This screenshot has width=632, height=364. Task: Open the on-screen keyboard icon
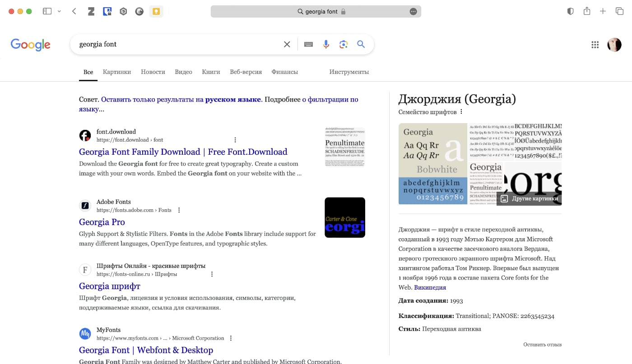309,44
